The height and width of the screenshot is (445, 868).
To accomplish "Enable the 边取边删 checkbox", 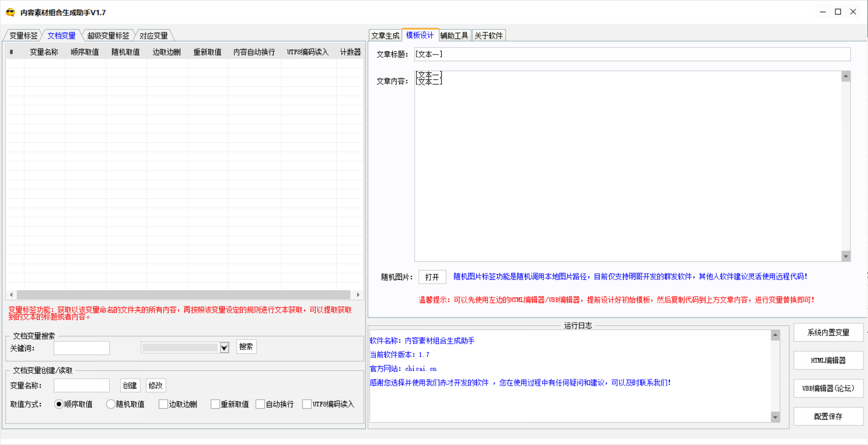I will click(x=163, y=404).
